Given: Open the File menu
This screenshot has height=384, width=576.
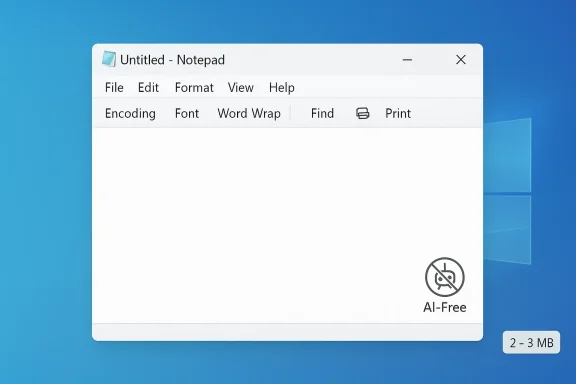Looking at the screenshot, I should pyautogui.click(x=114, y=87).
